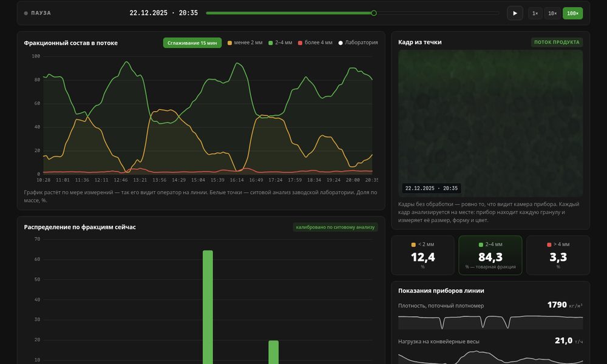Click the camera frame from the chute
The height and width of the screenshot is (364, 607).
pos(490,123)
